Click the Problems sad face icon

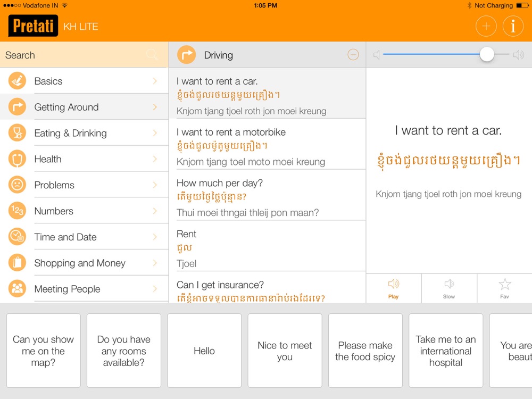point(17,185)
